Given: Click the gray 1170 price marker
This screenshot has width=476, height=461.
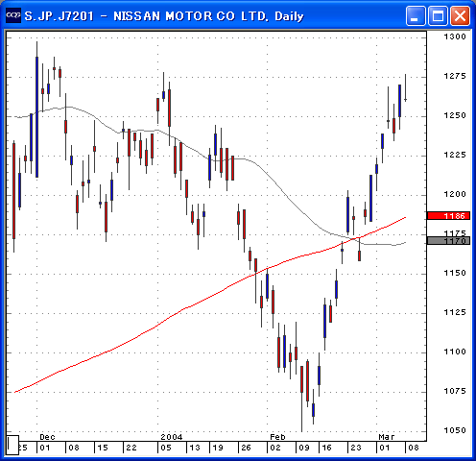Looking at the screenshot, I should [448, 241].
